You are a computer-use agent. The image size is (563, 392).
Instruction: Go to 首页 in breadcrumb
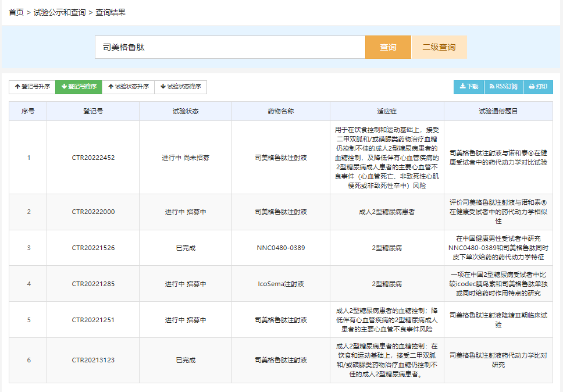tap(16, 12)
